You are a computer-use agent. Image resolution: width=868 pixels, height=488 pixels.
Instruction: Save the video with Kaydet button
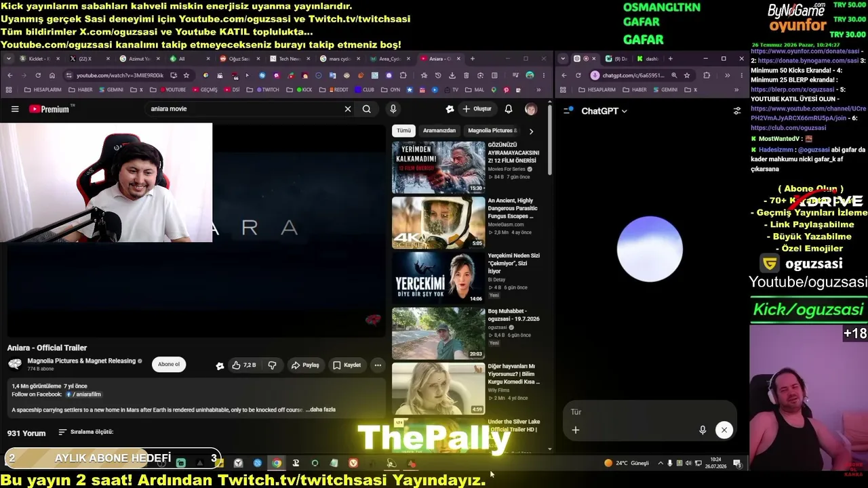click(x=347, y=365)
